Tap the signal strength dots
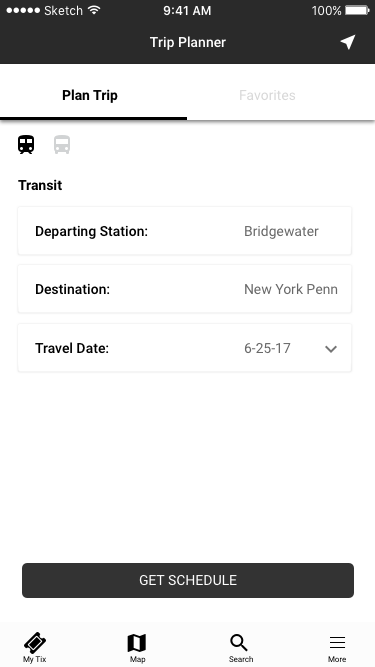Image resolution: width=375 pixels, height=667 pixels. point(23,10)
